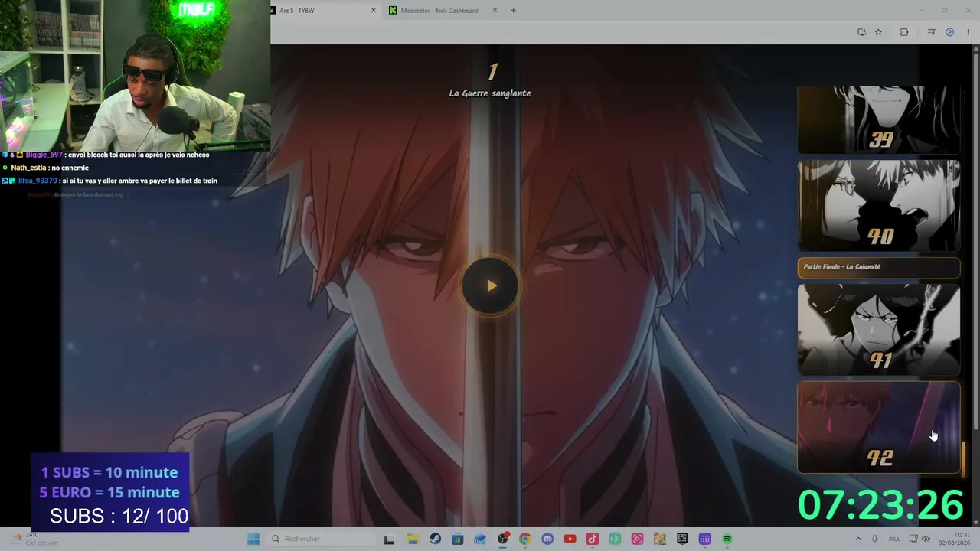Select the Partie Finale - La Calamité section header
The image size is (980, 551).
coord(878,267)
